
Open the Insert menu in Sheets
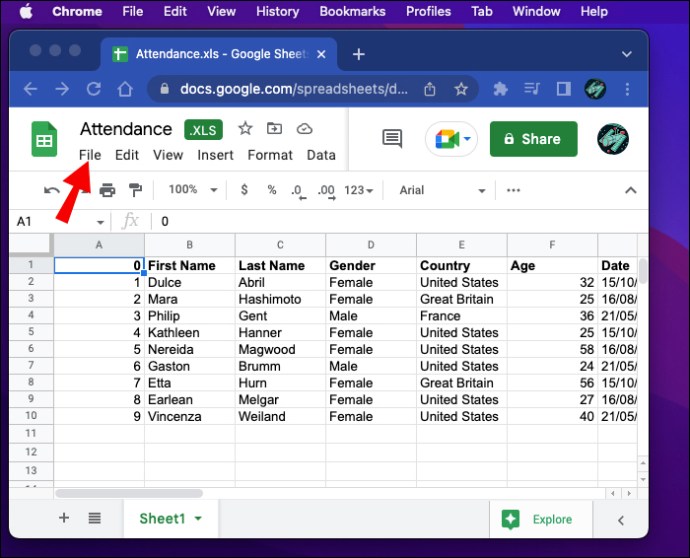click(215, 155)
